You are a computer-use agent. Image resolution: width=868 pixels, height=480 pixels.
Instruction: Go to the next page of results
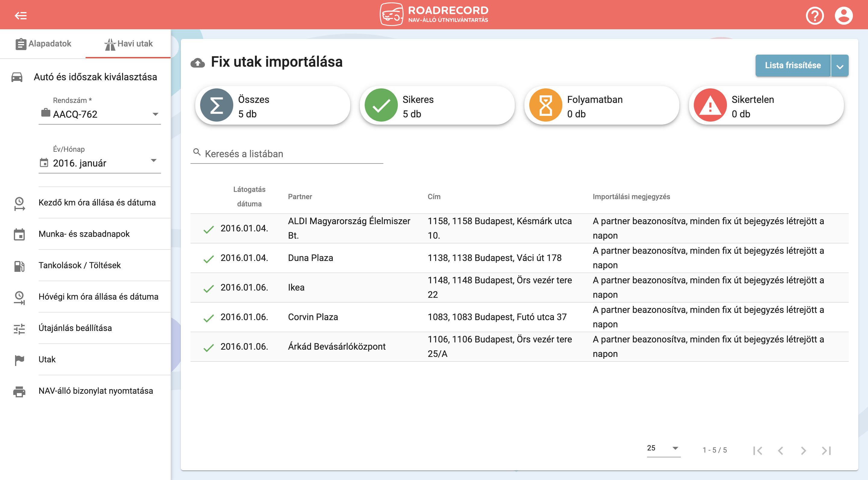coord(803,450)
